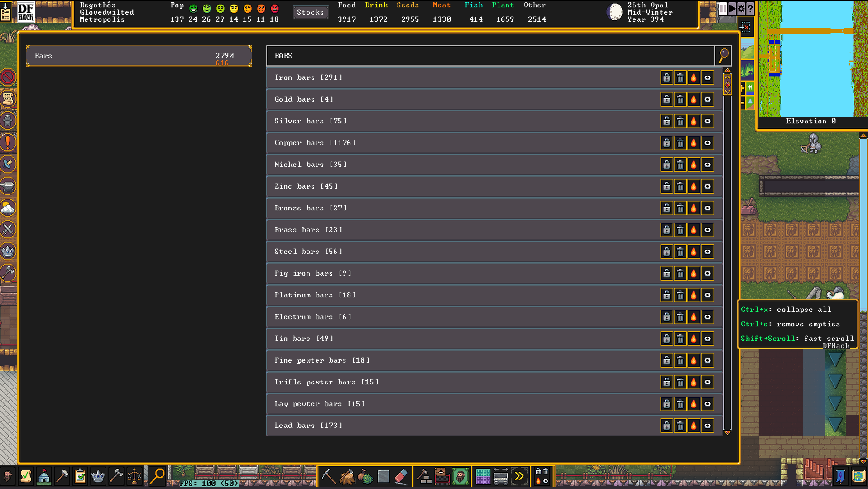The height and width of the screenshot is (489, 868).
Task: Open the stockpile crate icon
Action: pos(442,476)
